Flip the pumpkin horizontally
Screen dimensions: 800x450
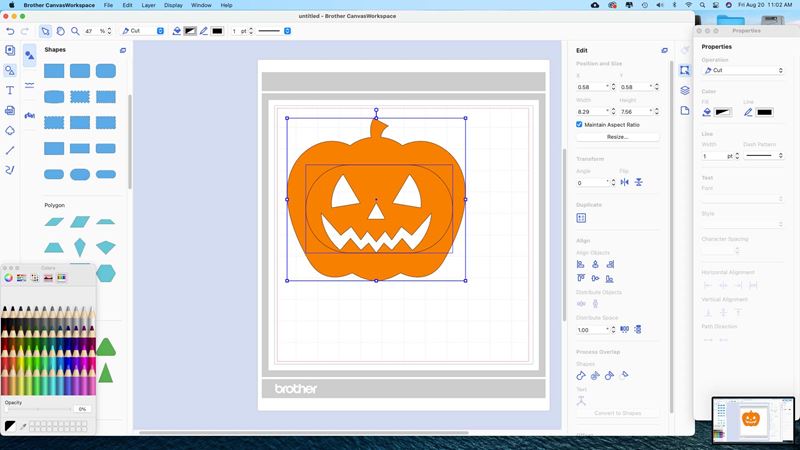click(625, 183)
